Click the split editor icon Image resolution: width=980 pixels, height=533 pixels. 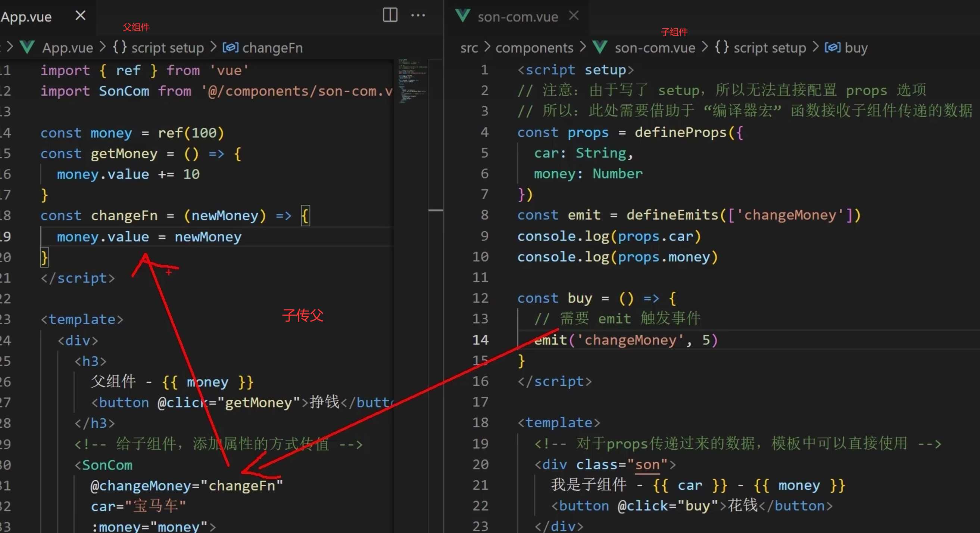[390, 15]
